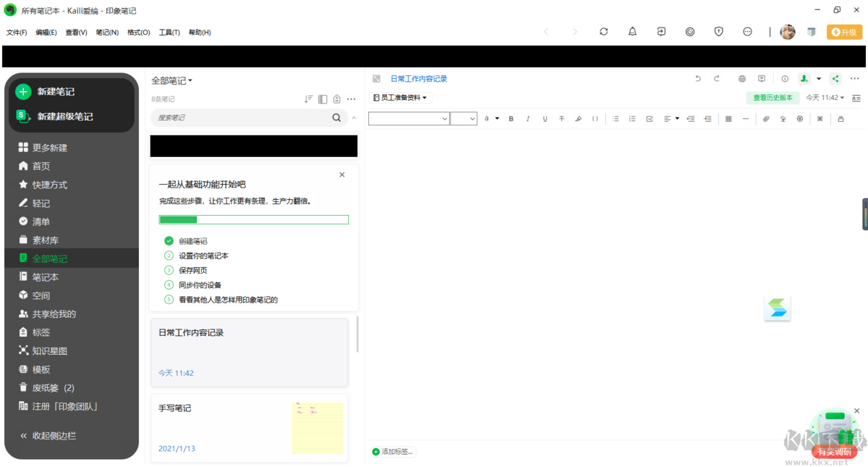This screenshot has width=868, height=467.
Task: Open the share icon for this note
Action: 835,78
